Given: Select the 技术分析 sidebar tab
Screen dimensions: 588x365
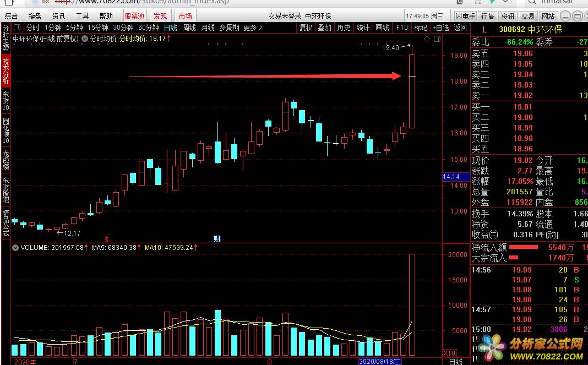Looking at the screenshot, I should [6, 71].
